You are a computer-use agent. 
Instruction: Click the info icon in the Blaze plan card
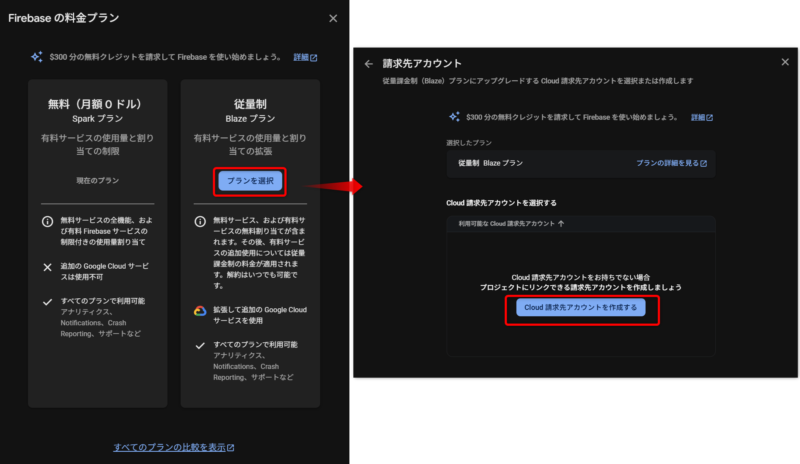[200, 222]
